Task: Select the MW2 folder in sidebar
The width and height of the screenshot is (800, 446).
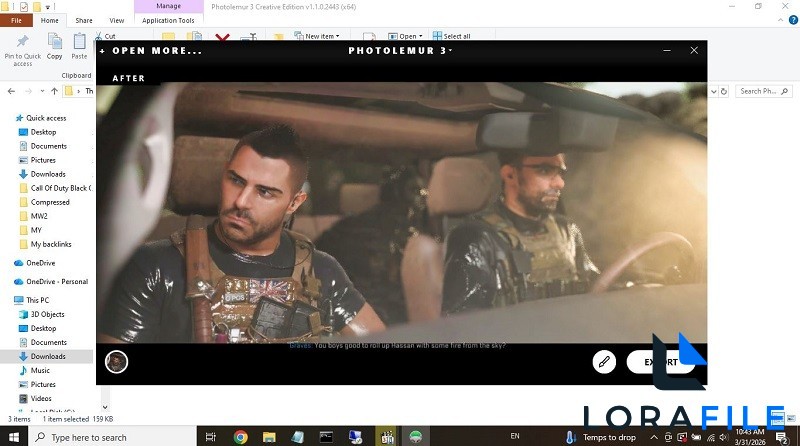Action: tap(39, 216)
